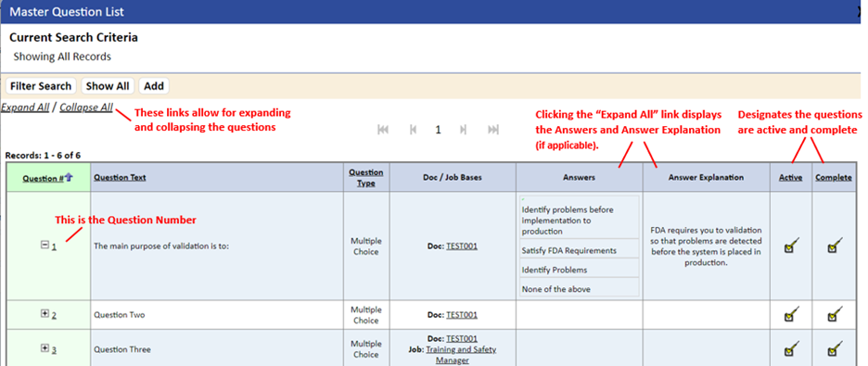
Task: Go to the previous page of records
Action: 413,130
